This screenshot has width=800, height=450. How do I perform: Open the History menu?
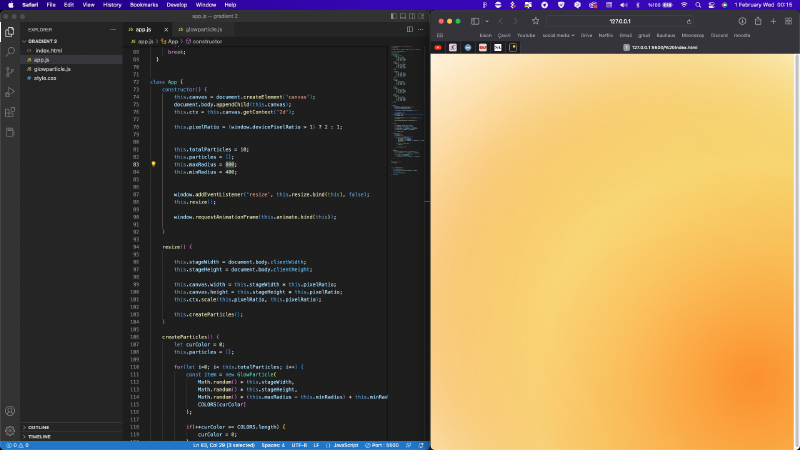[112, 5]
